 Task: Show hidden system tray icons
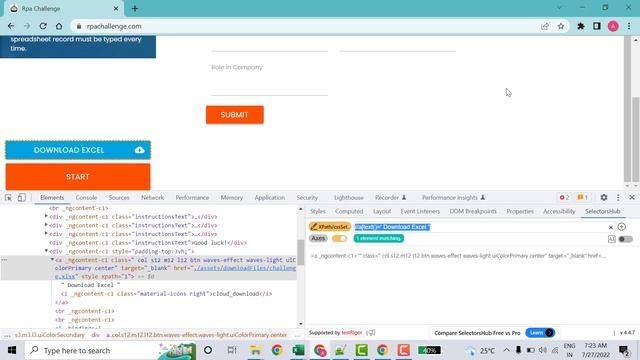click(507, 350)
